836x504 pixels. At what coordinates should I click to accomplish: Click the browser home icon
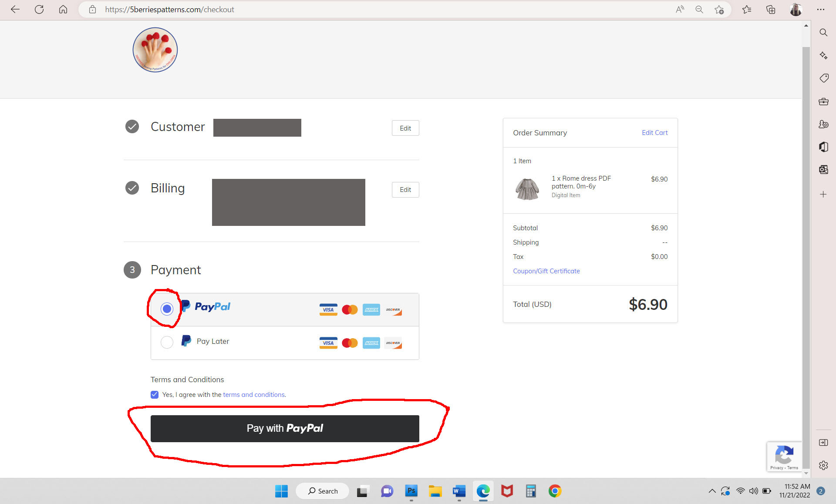63,10
